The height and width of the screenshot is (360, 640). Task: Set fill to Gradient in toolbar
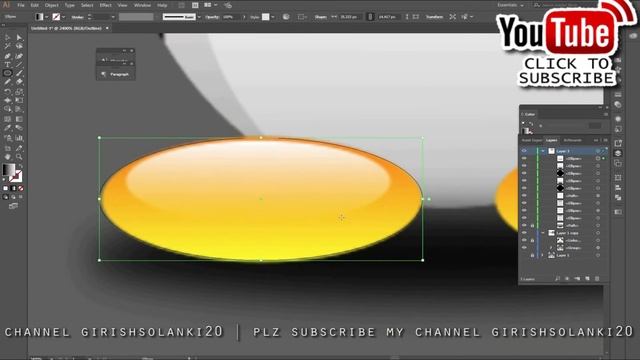[x=13, y=188]
